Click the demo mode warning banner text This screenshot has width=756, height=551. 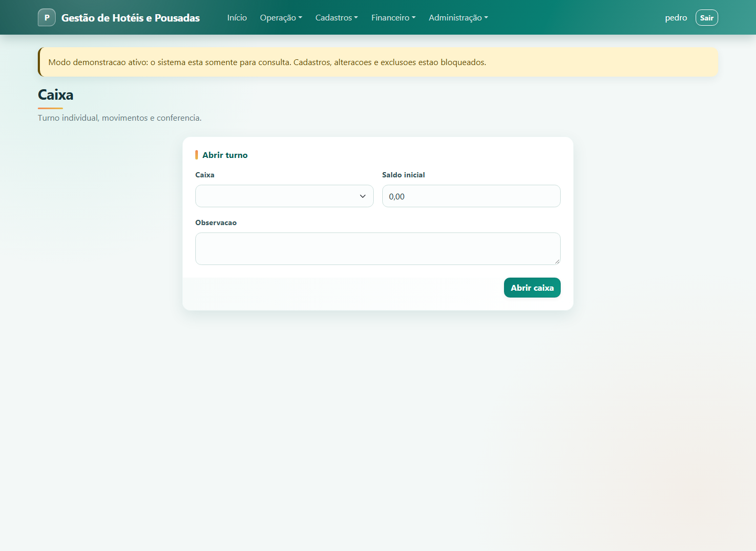267,62
